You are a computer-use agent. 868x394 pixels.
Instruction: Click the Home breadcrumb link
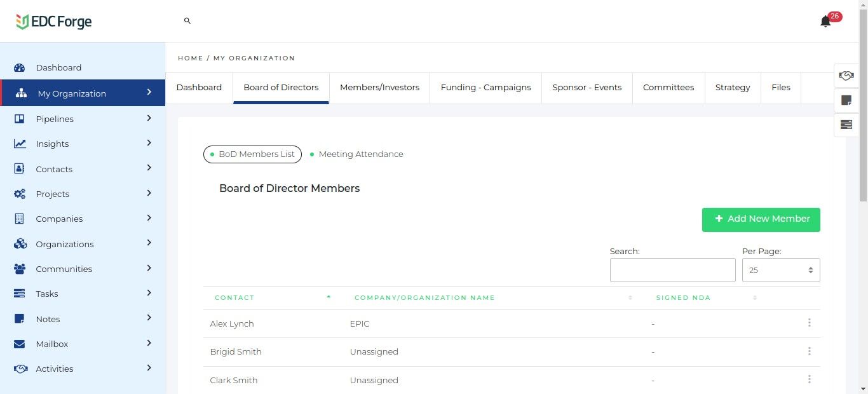tap(190, 58)
